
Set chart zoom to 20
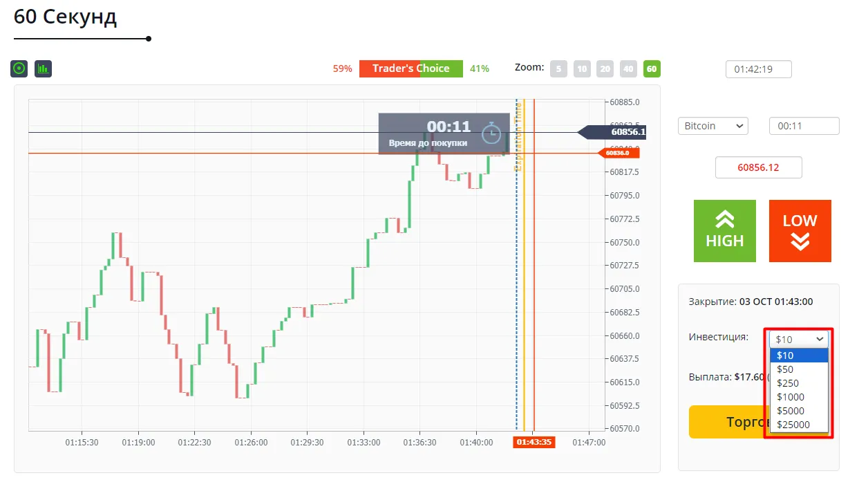pos(605,68)
